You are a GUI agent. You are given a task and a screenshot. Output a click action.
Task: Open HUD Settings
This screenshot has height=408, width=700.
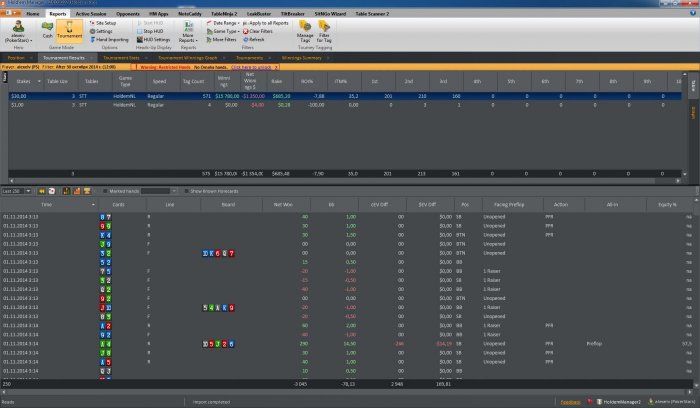click(x=154, y=40)
